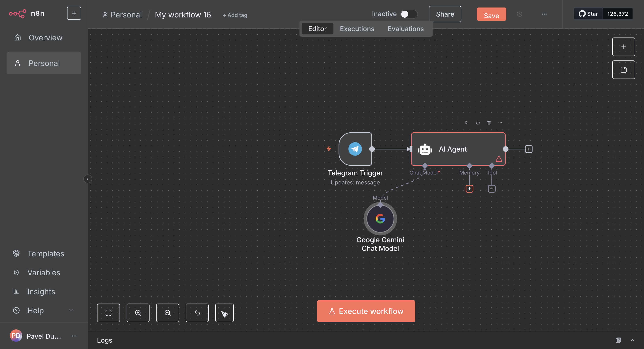Toggle the Inactive workflow switch

tap(408, 14)
